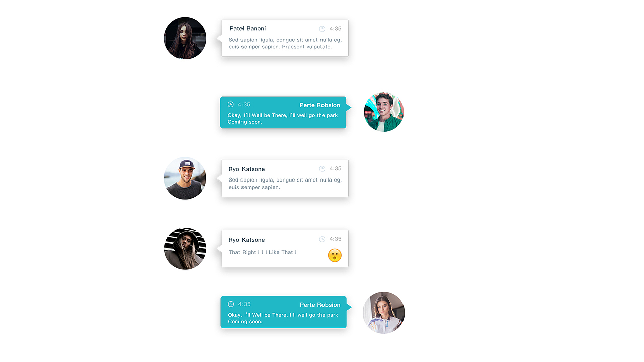Open Patel Banoni's long-haired woman avatar
Image resolution: width=644 pixels, height=362 pixels.
pyautogui.click(x=185, y=38)
